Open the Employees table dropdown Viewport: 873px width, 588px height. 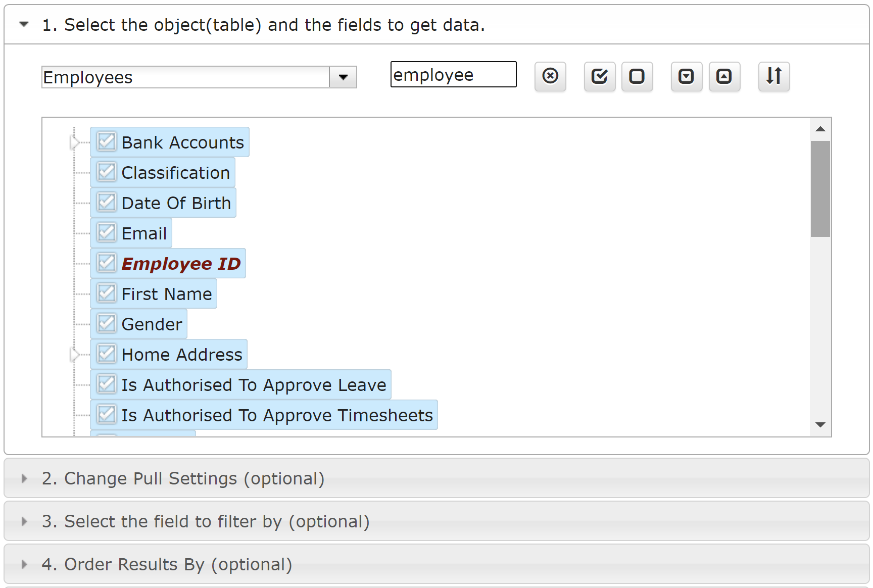343,77
